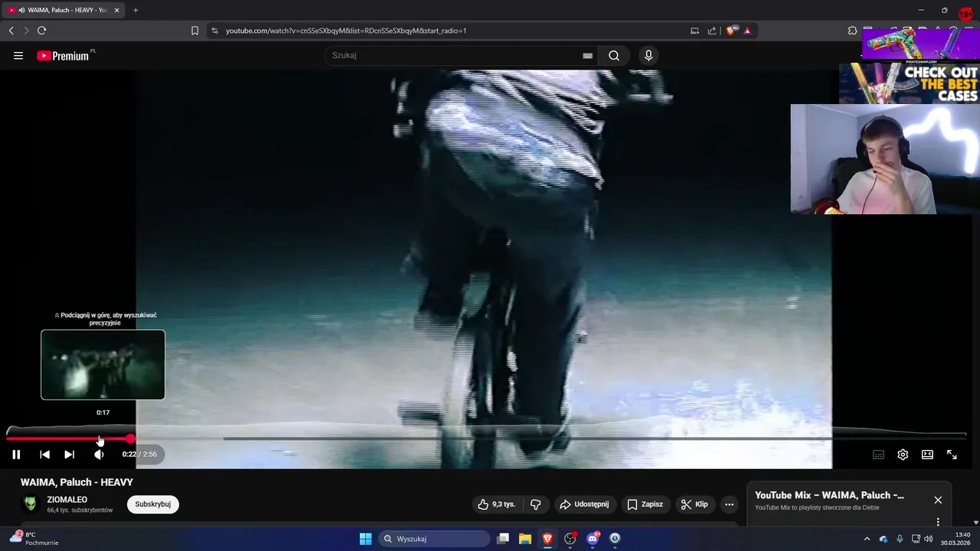Open Discord from the taskbar
Image resolution: width=980 pixels, height=551 pixels.
[593, 539]
